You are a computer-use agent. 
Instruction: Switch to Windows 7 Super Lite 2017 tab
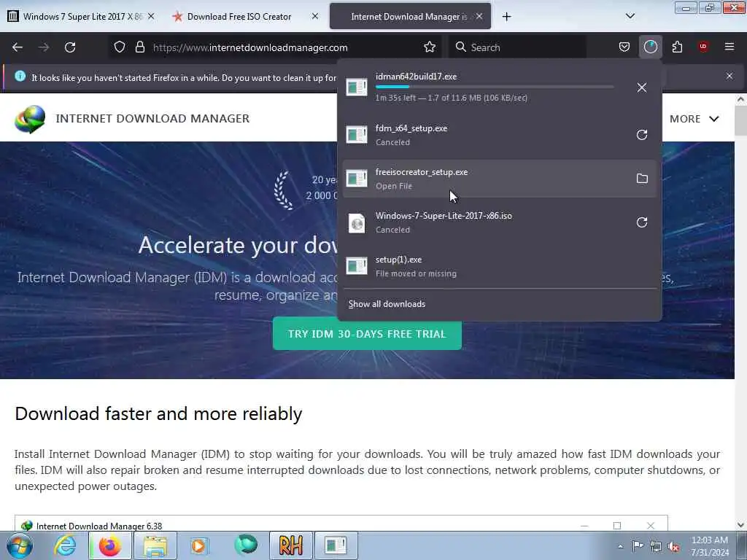[82, 16]
